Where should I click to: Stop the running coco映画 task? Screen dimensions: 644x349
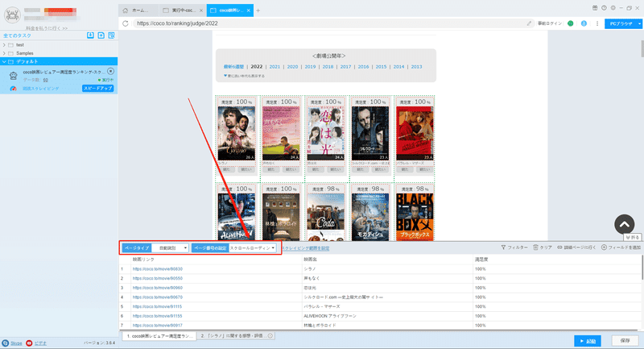click(x=110, y=71)
